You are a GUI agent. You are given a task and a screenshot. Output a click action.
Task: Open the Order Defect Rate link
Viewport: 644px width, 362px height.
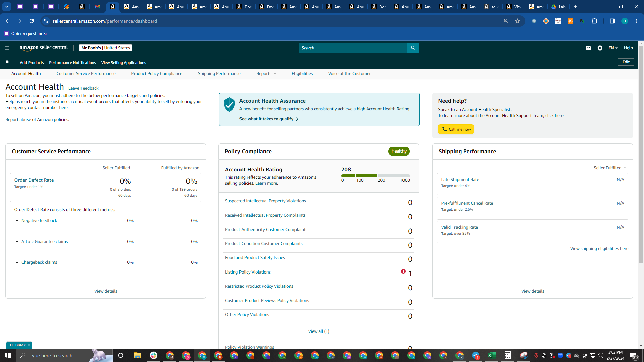click(34, 180)
